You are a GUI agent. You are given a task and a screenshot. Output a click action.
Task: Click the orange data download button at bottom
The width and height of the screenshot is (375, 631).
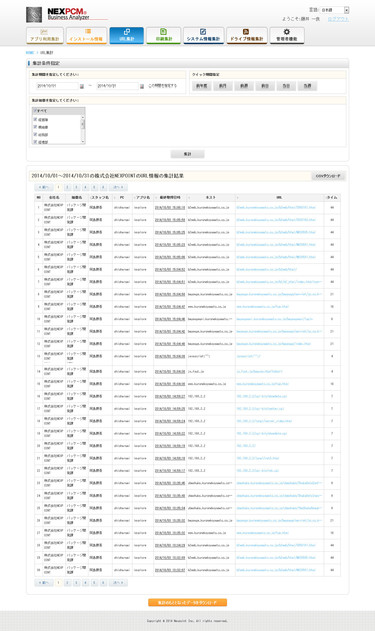pyautogui.click(x=188, y=602)
